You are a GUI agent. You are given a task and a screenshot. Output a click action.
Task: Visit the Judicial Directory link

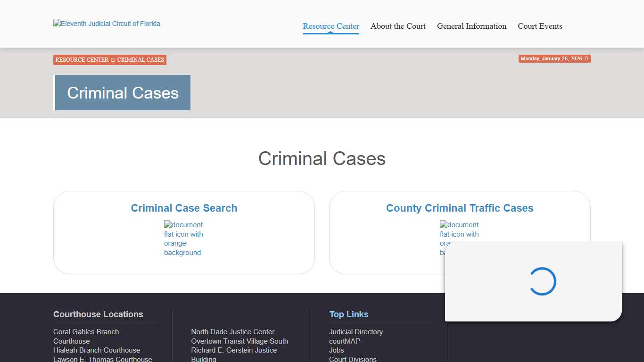(x=355, y=331)
